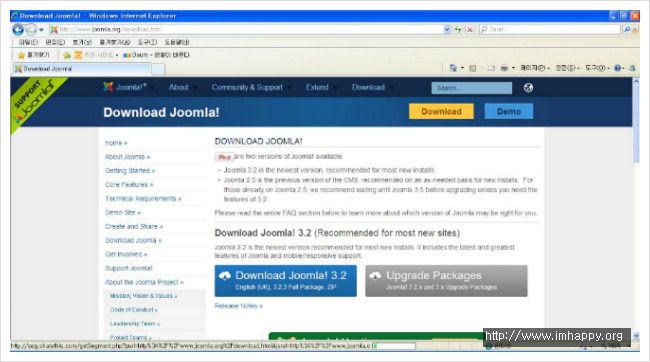Go forward with the browser Forward arrow

click(31, 29)
